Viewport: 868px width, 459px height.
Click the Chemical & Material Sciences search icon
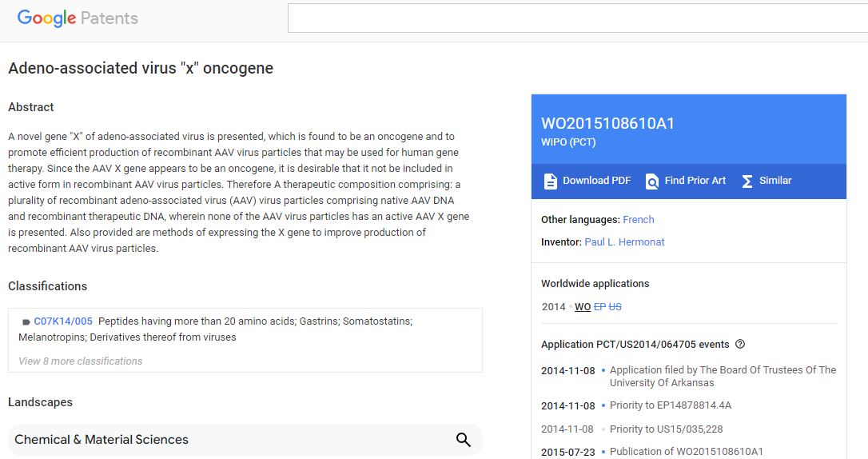(x=464, y=440)
